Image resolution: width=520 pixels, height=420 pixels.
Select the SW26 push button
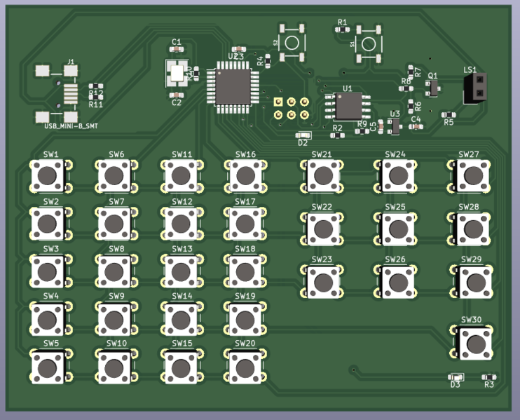click(395, 280)
